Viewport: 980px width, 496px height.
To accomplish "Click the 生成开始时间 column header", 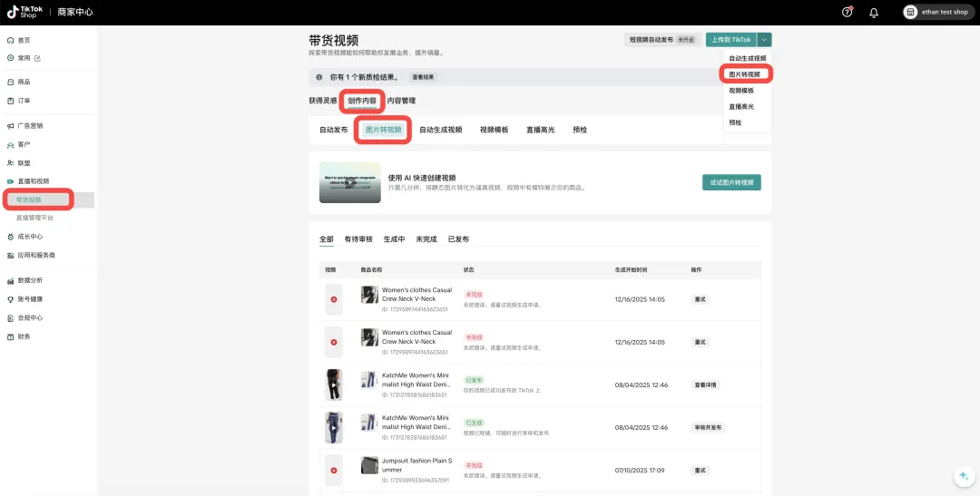I will coord(631,270).
